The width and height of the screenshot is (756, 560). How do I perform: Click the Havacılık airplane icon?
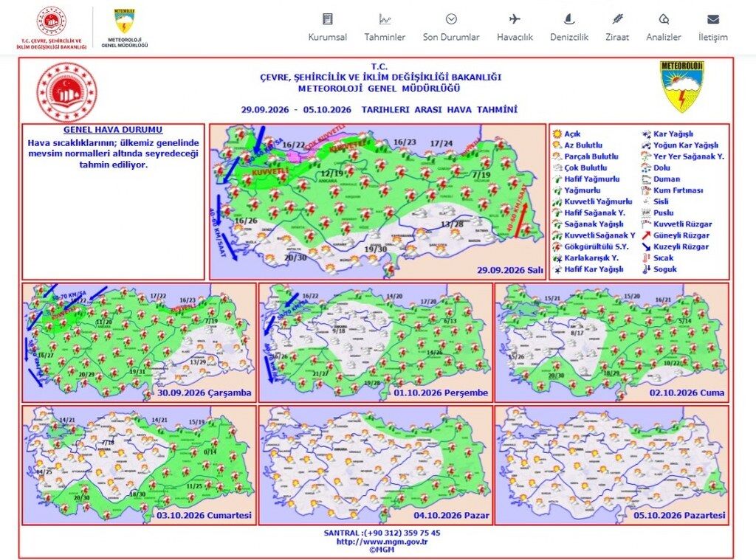pos(515,19)
